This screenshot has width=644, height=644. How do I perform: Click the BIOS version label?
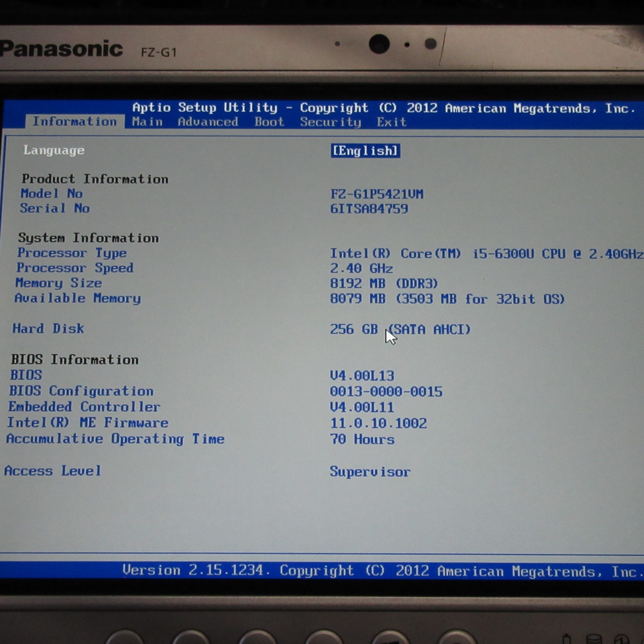26,375
